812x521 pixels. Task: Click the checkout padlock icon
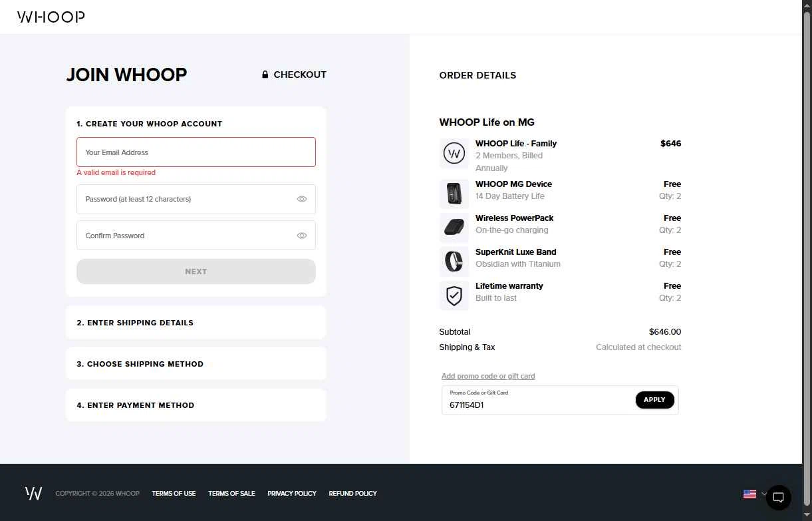pyautogui.click(x=265, y=75)
